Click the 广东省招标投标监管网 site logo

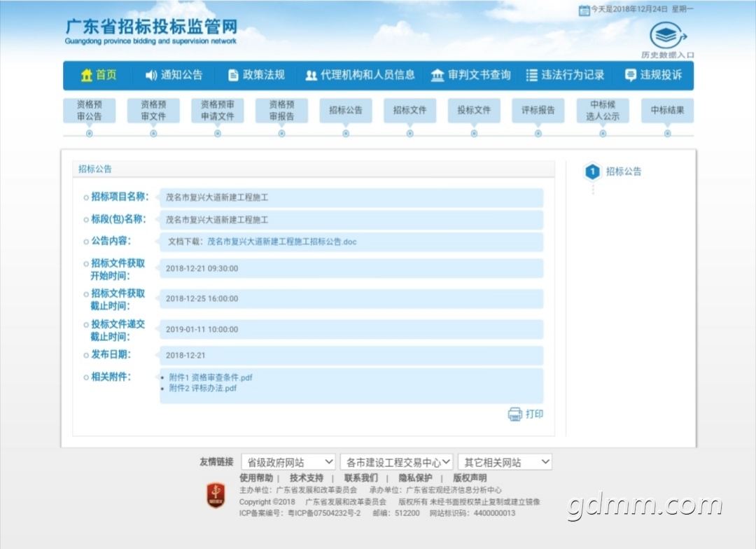click(x=151, y=32)
